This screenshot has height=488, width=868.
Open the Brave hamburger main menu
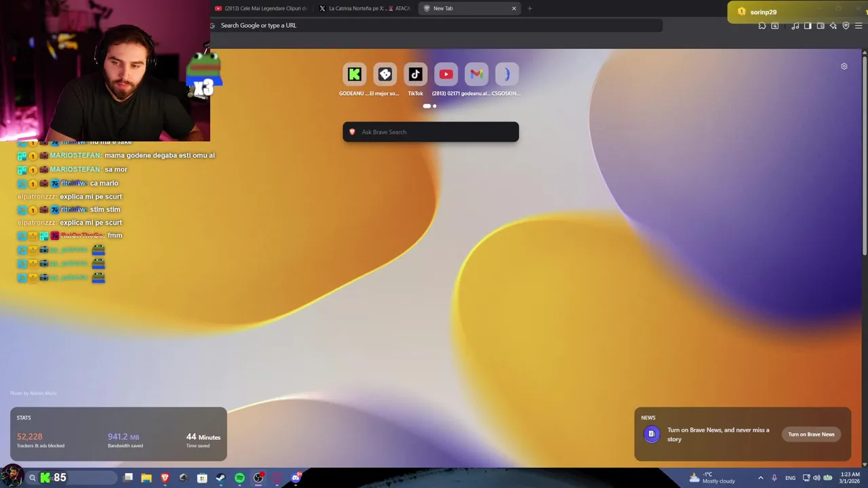click(859, 26)
